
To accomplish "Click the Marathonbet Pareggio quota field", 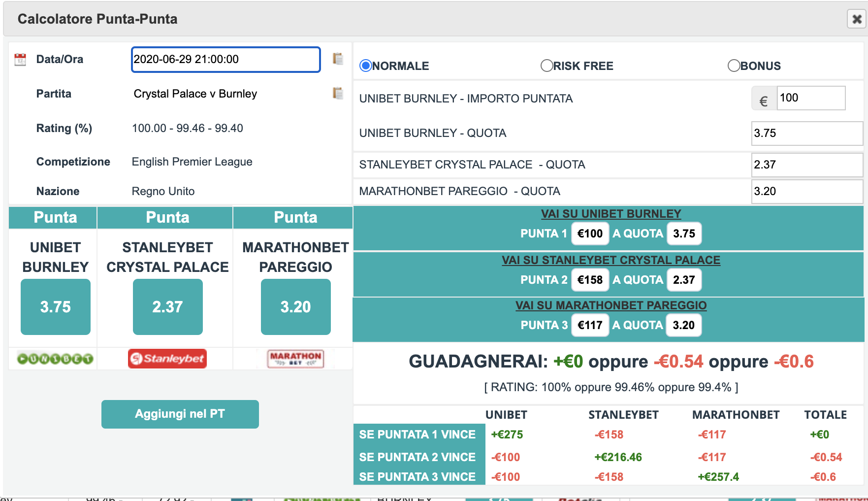I will (807, 192).
